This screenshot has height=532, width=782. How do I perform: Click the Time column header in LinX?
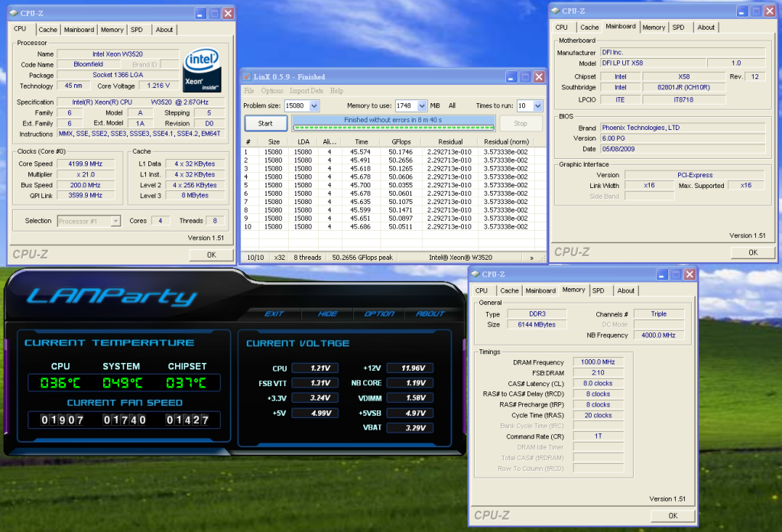click(362, 141)
